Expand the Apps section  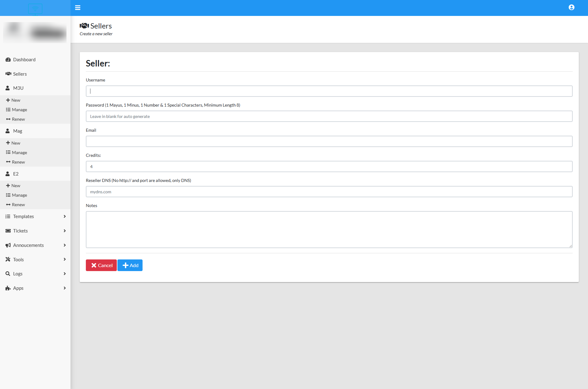pyautogui.click(x=65, y=288)
